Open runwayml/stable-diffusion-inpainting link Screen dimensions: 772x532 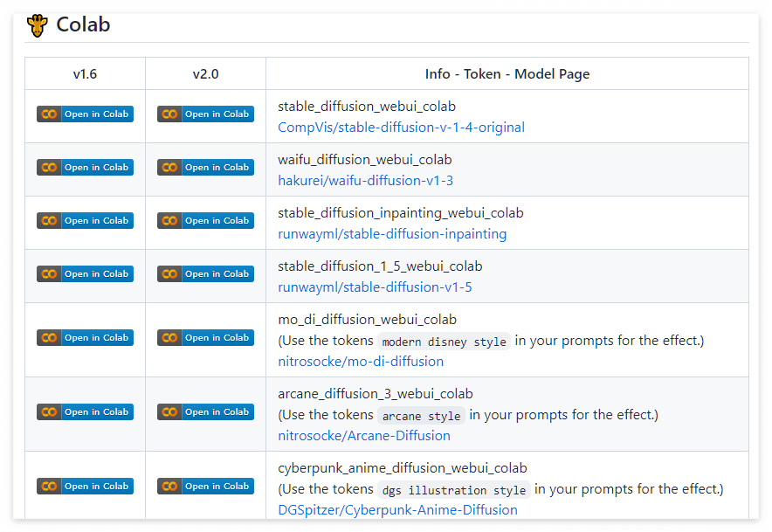point(392,234)
